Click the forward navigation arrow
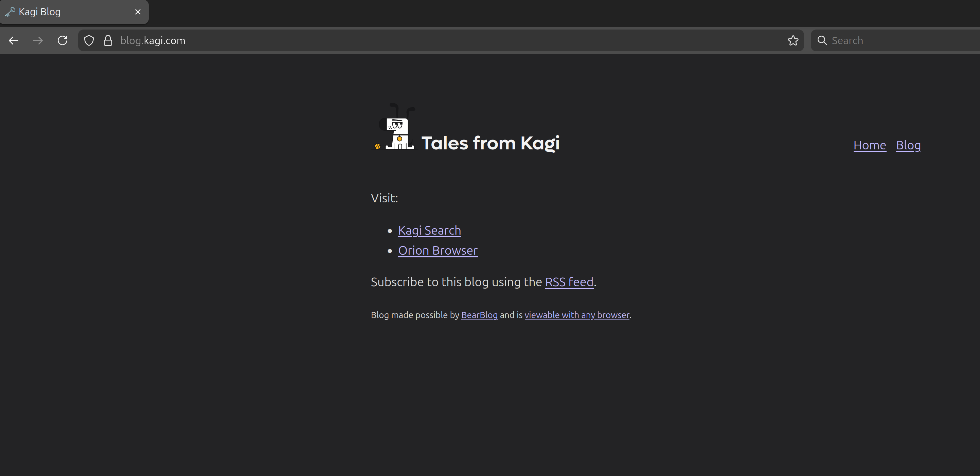The image size is (980, 476). (x=38, y=40)
